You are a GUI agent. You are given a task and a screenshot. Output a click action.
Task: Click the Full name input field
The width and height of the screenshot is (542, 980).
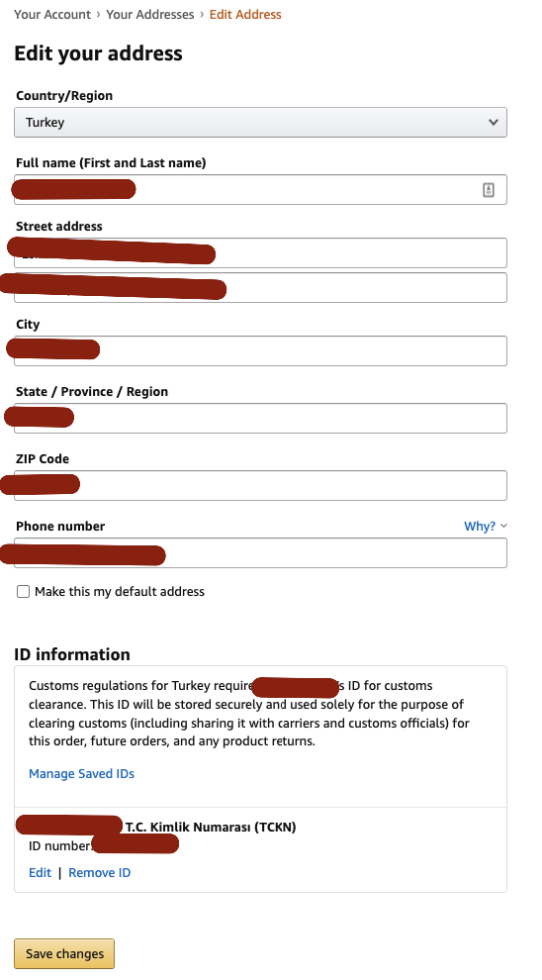click(260, 190)
